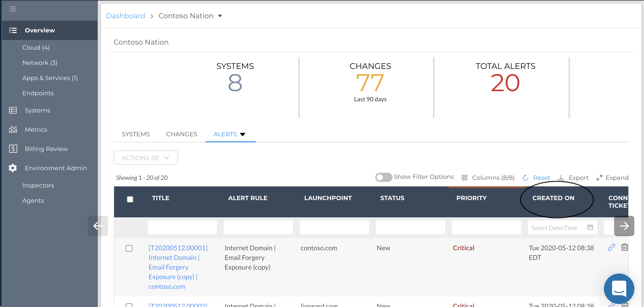
Task: Click the Systems table icon in sidebar
Action: pyautogui.click(x=13, y=110)
